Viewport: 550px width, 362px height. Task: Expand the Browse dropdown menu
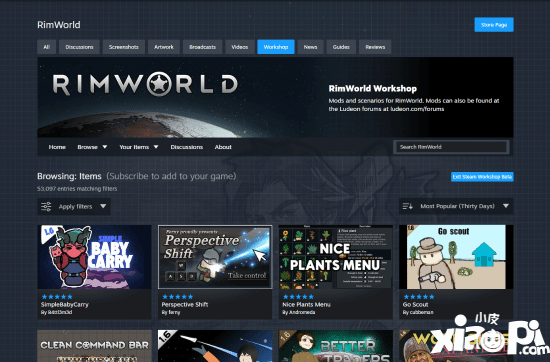92,147
